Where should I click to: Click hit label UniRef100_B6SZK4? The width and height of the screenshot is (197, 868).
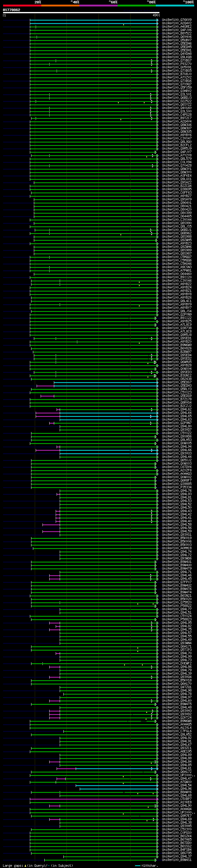click(x=177, y=836)
